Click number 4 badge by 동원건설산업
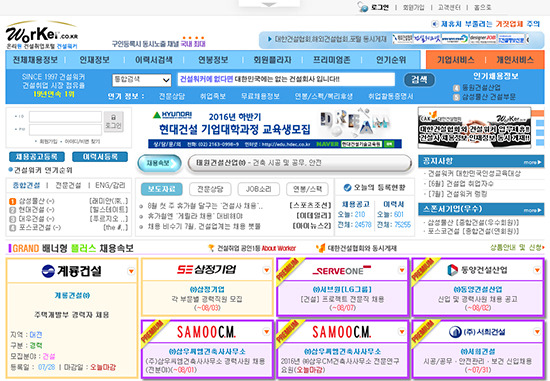The height and width of the screenshot is (381, 550). pos(456,88)
